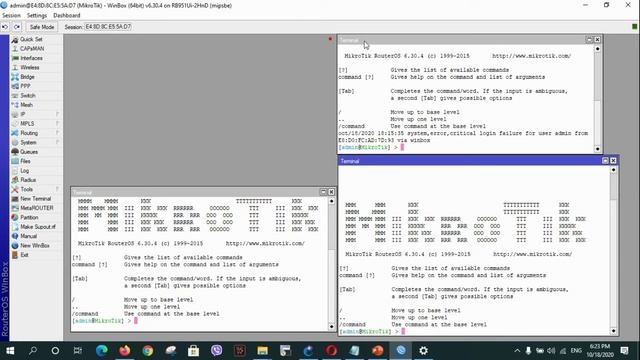This screenshot has width=640, height=360.
Task: Click scroll-down arrow in top-right Terminal
Action: pyautogui.click(x=597, y=149)
